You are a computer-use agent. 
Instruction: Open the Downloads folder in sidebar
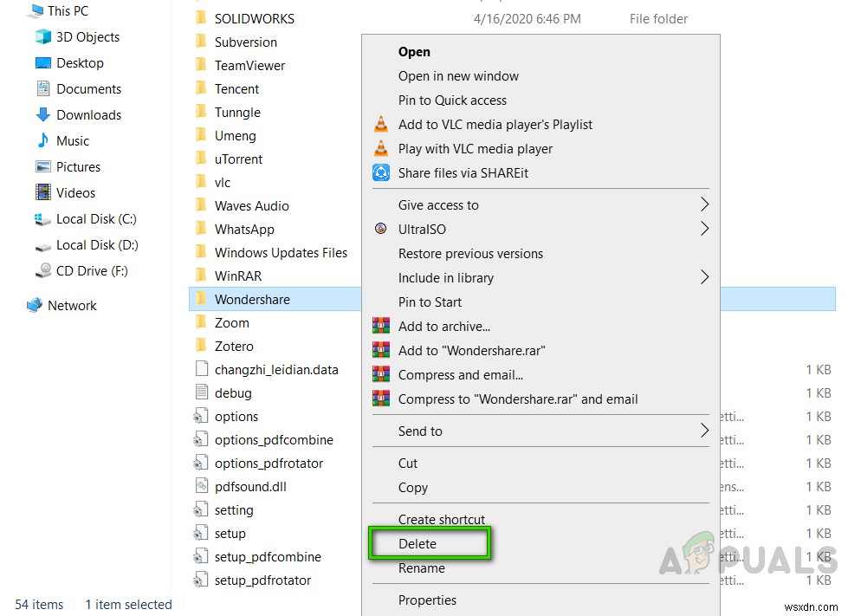(x=87, y=114)
